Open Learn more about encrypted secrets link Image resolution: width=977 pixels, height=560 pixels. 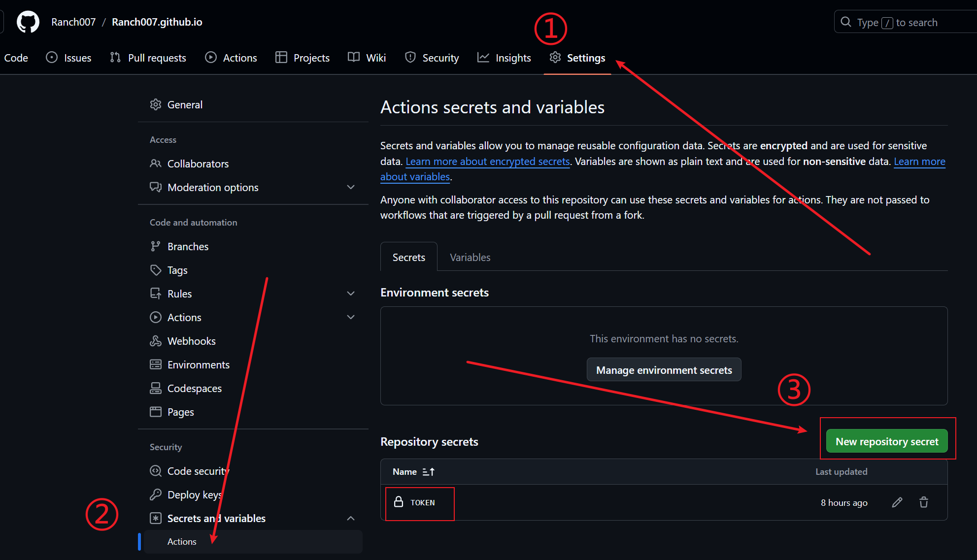487,162
